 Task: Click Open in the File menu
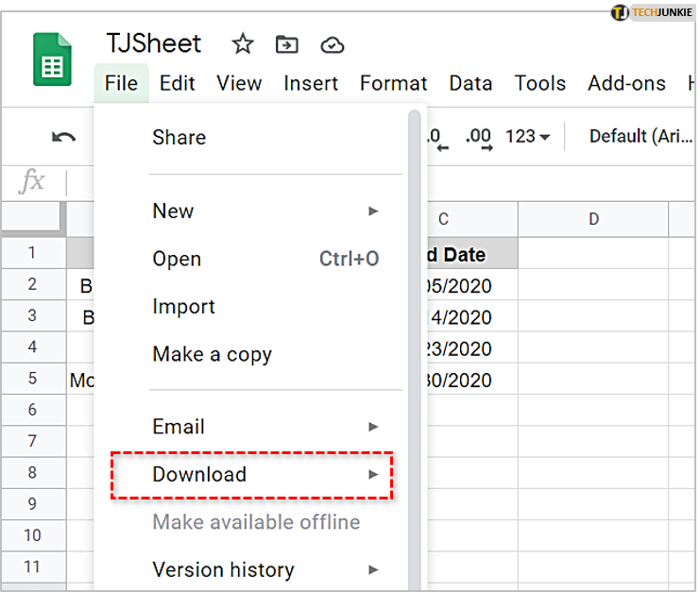click(x=177, y=259)
